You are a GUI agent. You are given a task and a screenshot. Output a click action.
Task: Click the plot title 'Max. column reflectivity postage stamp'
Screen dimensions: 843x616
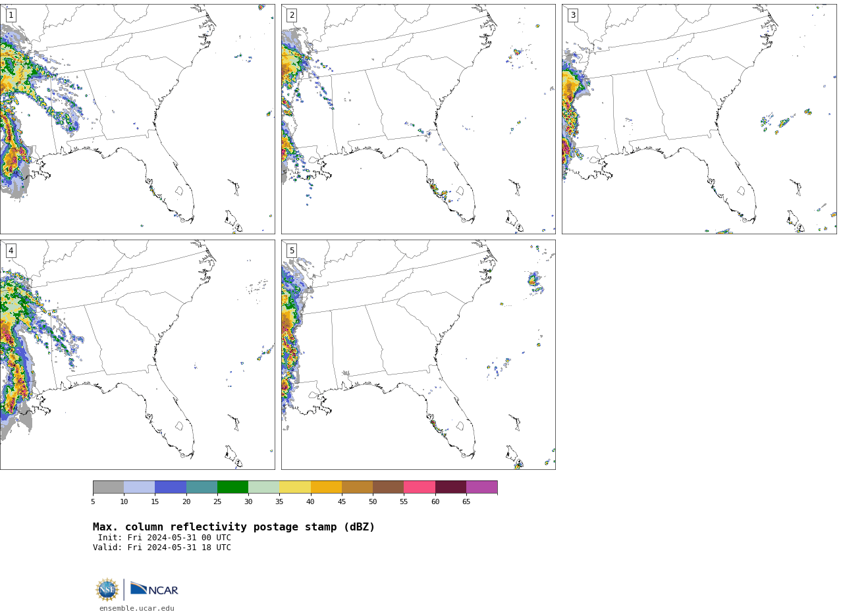click(234, 527)
